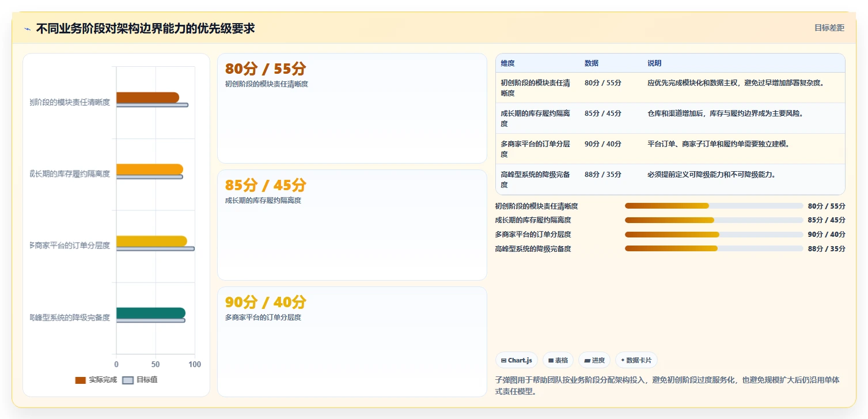The height and width of the screenshot is (419, 868).
Task: Click progress value 90分 / 40分 beside bar
Action: pos(827,235)
